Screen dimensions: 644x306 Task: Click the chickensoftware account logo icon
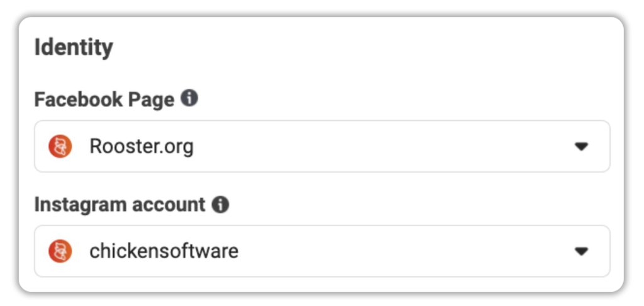(x=60, y=251)
